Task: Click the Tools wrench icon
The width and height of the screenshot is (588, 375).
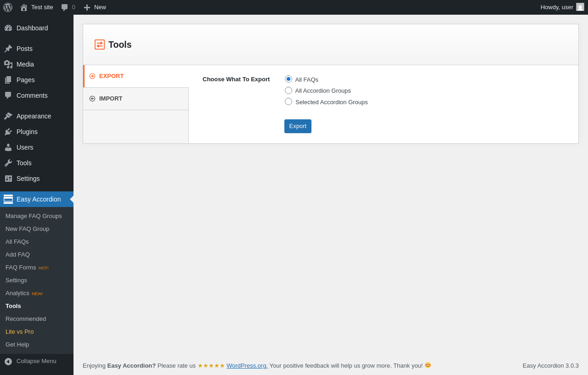Action: click(x=8, y=163)
